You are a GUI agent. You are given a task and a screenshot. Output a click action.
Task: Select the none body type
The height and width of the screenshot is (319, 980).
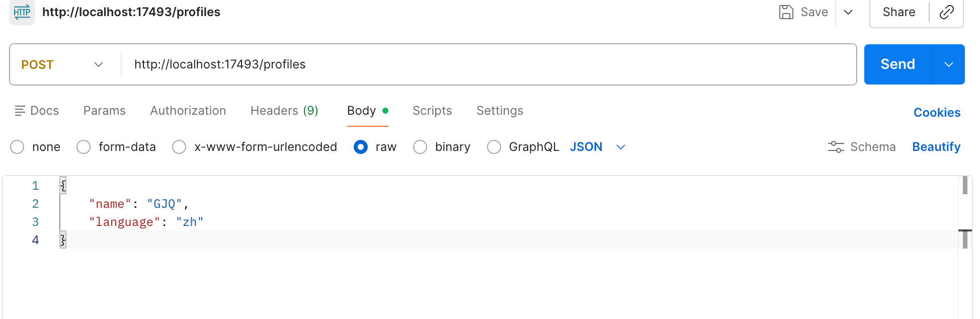(18, 147)
